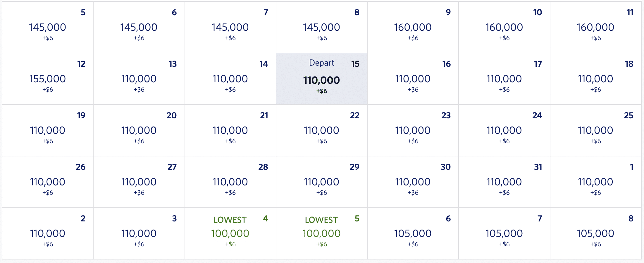Choose the second LOWEST fare on day 5
The height and width of the screenshot is (263, 644).
tap(321, 233)
